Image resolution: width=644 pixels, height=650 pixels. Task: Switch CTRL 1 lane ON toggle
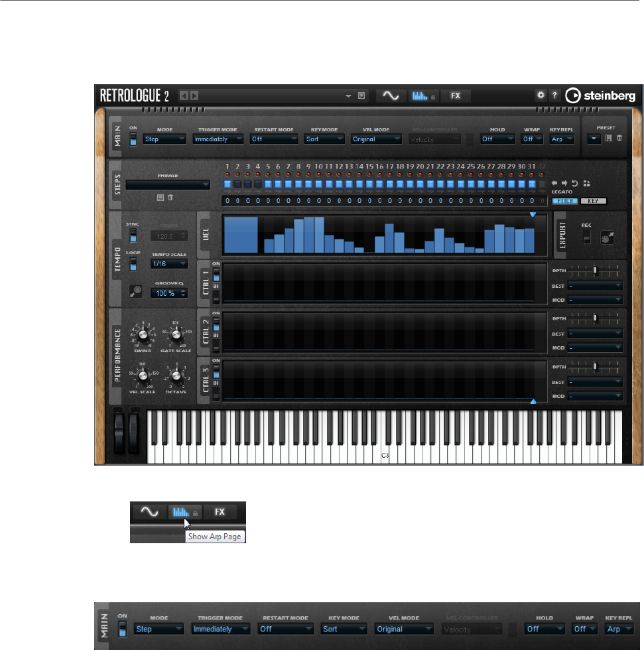216,275
